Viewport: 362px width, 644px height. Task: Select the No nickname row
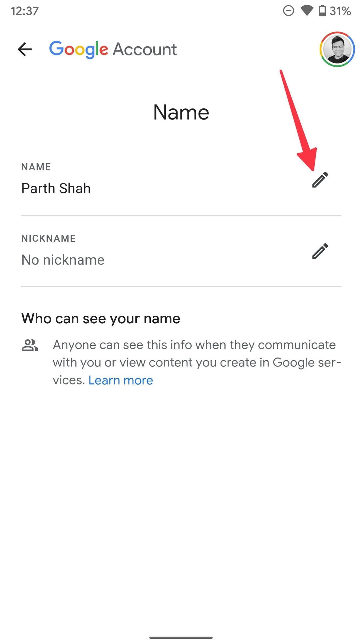tap(181, 251)
